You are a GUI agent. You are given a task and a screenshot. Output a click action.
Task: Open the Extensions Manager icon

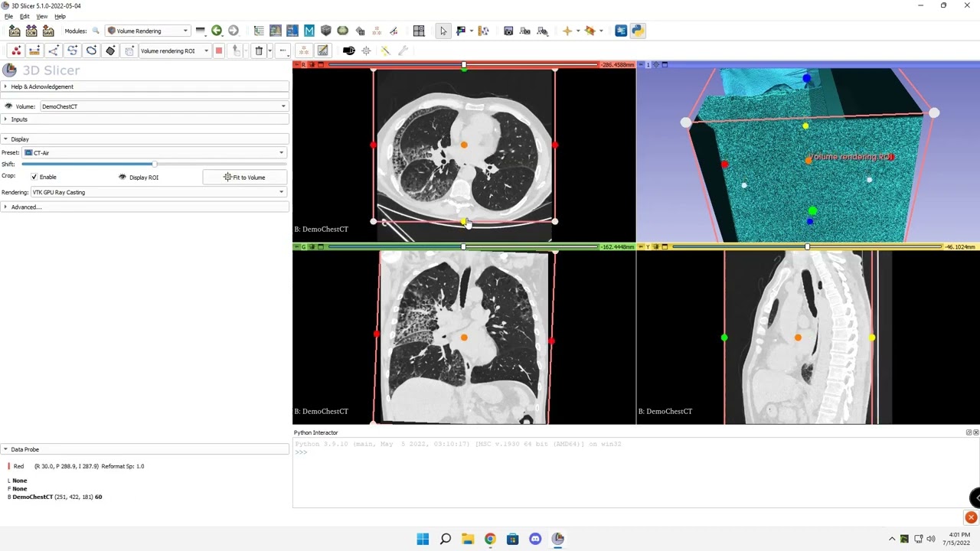click(x=621, y=31)
